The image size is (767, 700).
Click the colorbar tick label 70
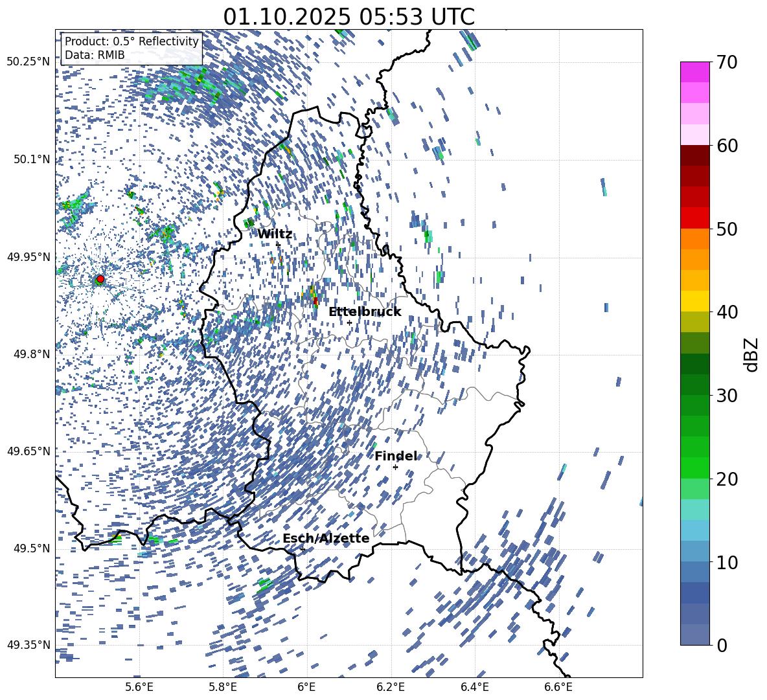point(727,63)
